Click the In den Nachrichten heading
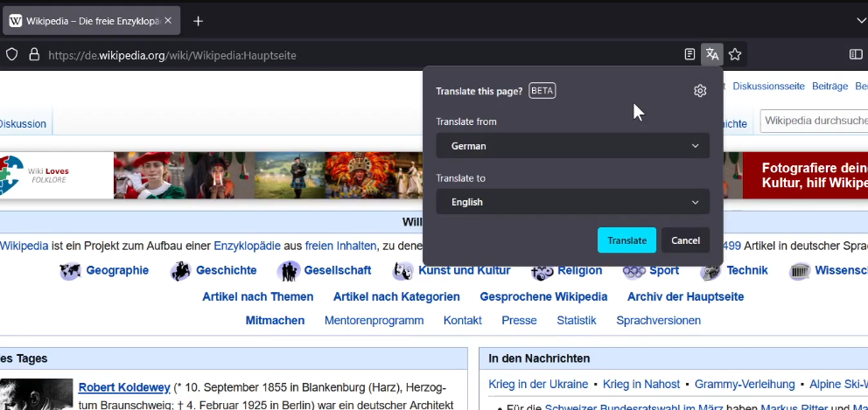 click(x=539, y=358)
